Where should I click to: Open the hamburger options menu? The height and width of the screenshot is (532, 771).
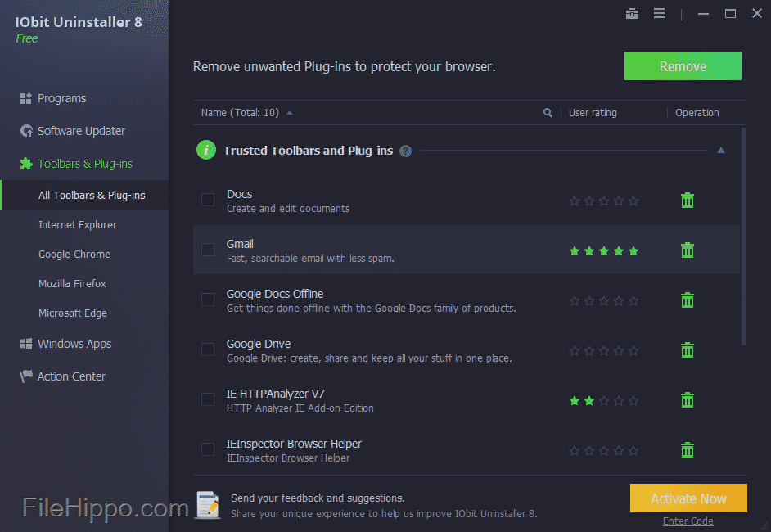660,14
